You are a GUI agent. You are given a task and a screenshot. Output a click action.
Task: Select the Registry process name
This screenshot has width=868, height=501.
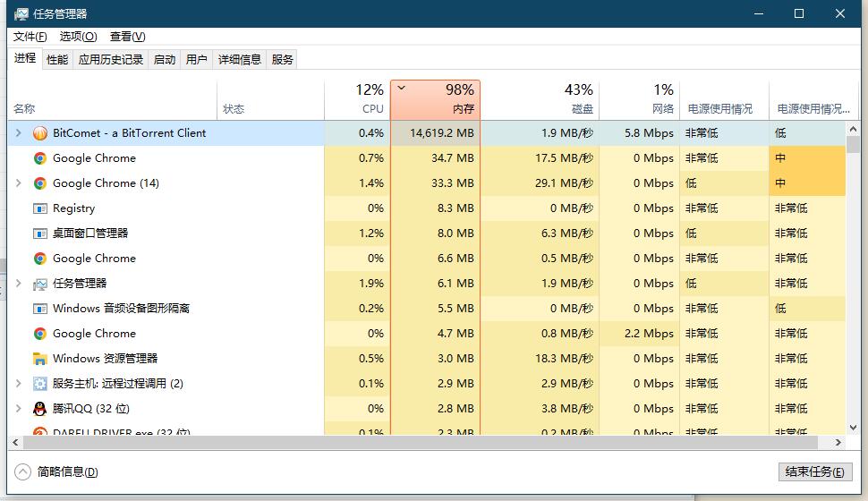point(73,208)
